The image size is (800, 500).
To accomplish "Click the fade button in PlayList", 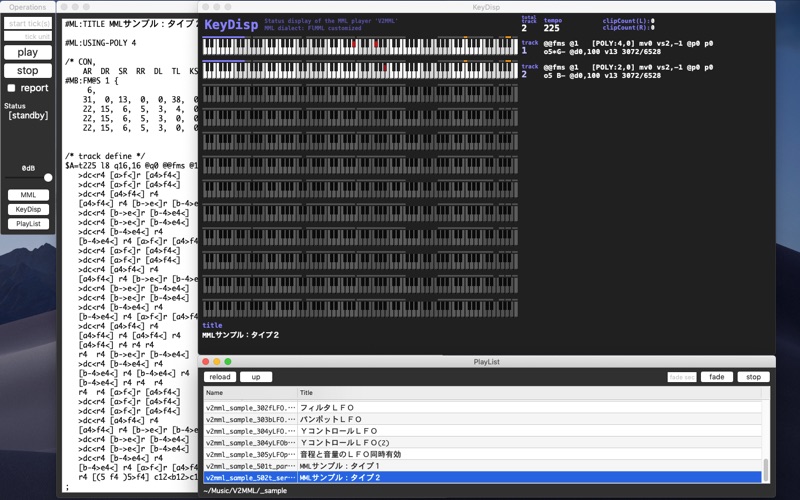I will tap(716, 377).
